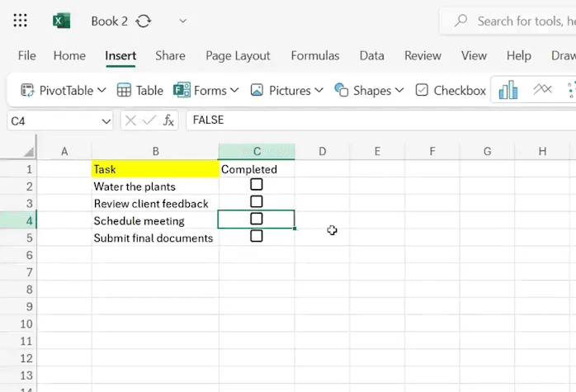Expand the Shapes dropdown chevron
576x392 pixels.
399,90
